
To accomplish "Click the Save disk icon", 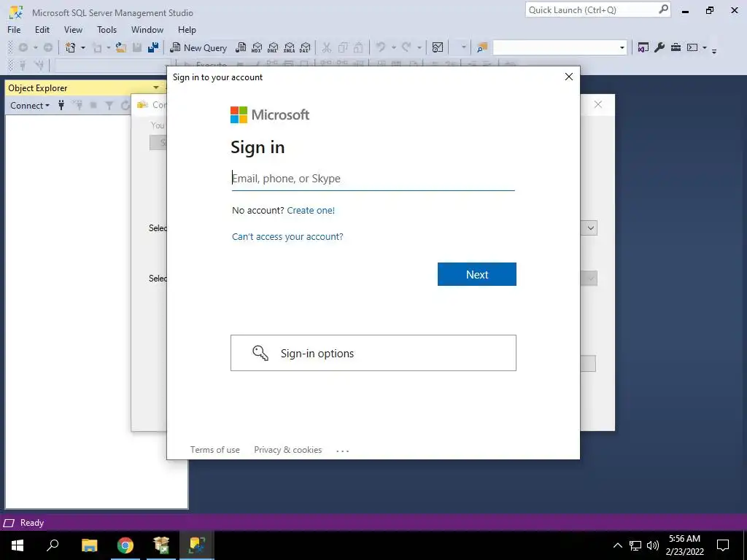I will pyautogui.click(x=137, y=47).
